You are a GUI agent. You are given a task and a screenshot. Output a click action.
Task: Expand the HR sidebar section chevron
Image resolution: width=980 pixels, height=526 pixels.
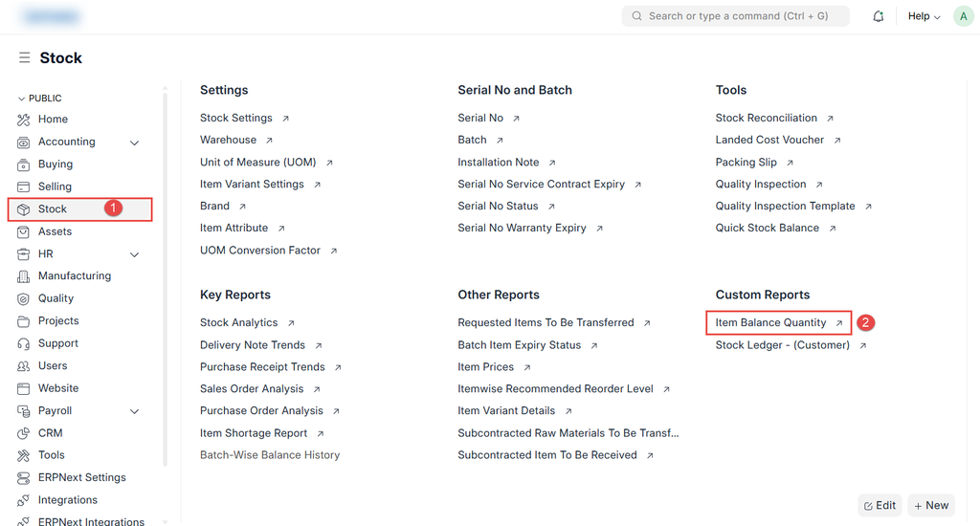click(x=134, y=254)
